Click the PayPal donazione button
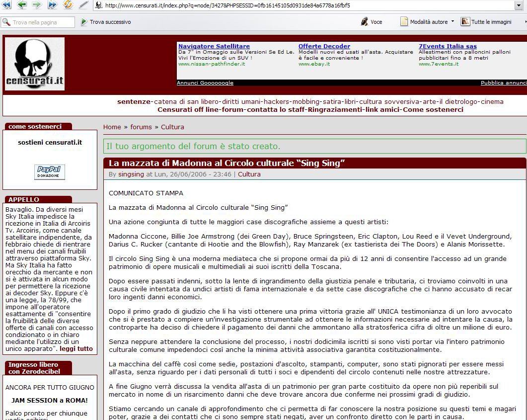 (x=50, y=172)
